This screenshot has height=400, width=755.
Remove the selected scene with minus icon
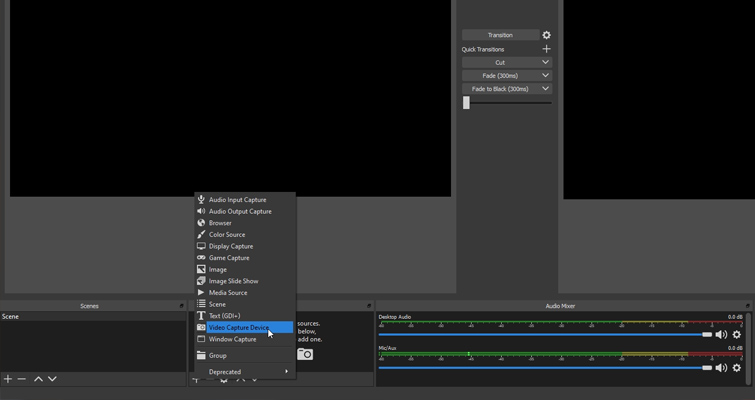tap(22, 379)
